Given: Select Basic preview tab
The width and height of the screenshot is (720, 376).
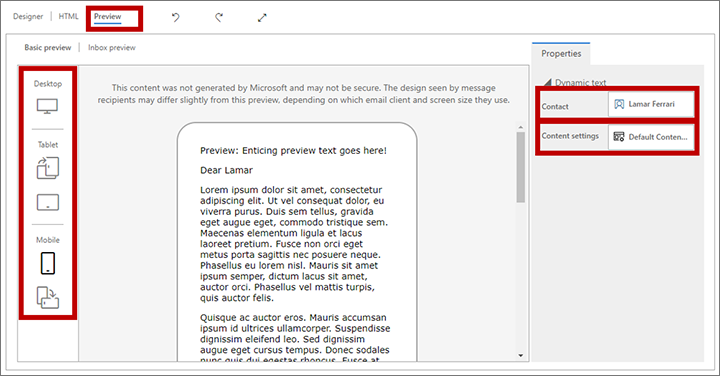Looking at the screenshot, I should click(x=48, y=47).
